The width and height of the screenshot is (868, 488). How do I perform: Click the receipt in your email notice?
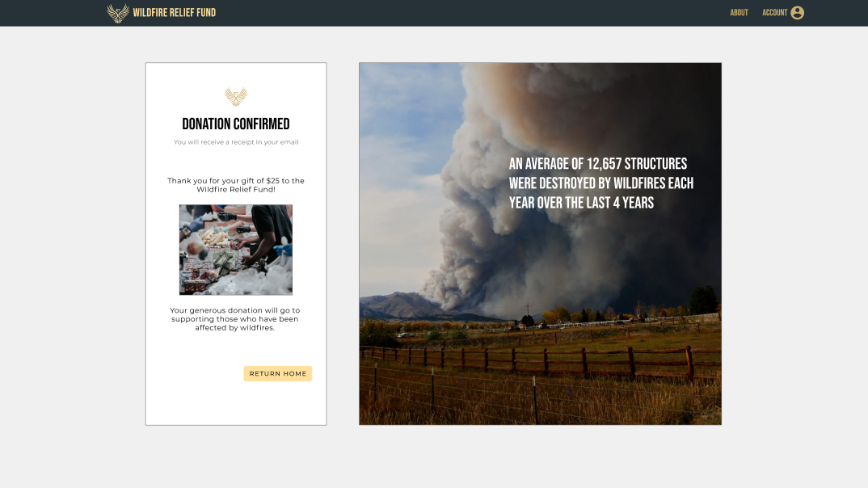point(236,142)
